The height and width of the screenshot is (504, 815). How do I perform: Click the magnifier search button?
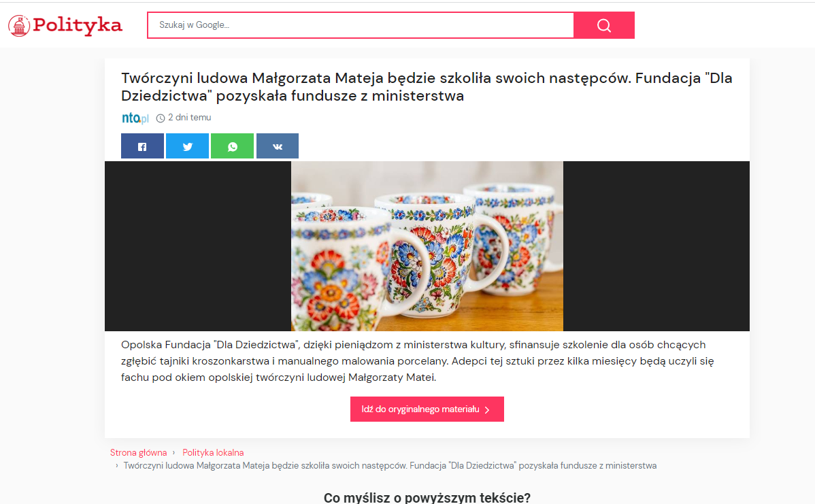click(x=604, y=25)
